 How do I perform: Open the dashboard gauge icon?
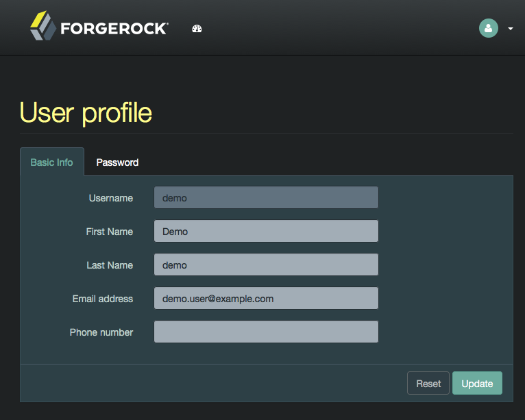[197, 29]
